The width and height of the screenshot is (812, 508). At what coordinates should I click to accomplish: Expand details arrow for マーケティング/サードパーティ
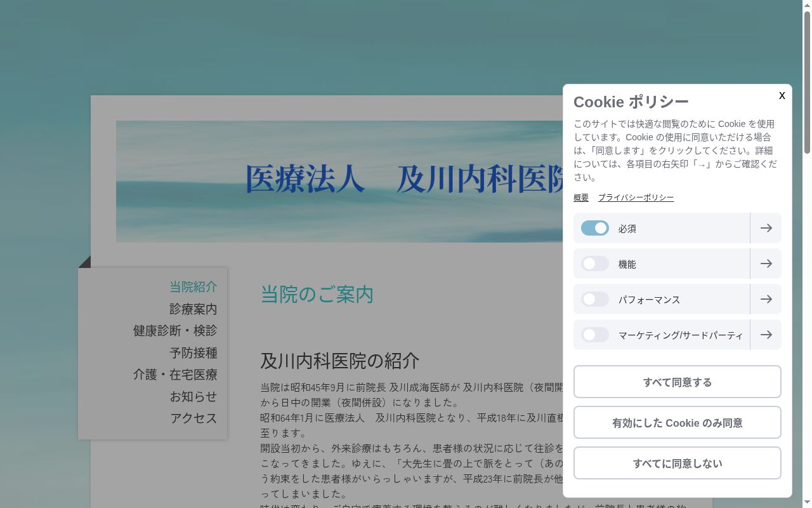point(766,335)
